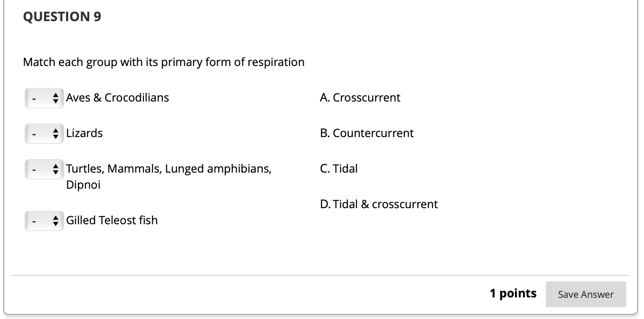Open the dropdown next to Aves & Crocodilians
This screenshot has height=319, width=644.
coord(44,98)
